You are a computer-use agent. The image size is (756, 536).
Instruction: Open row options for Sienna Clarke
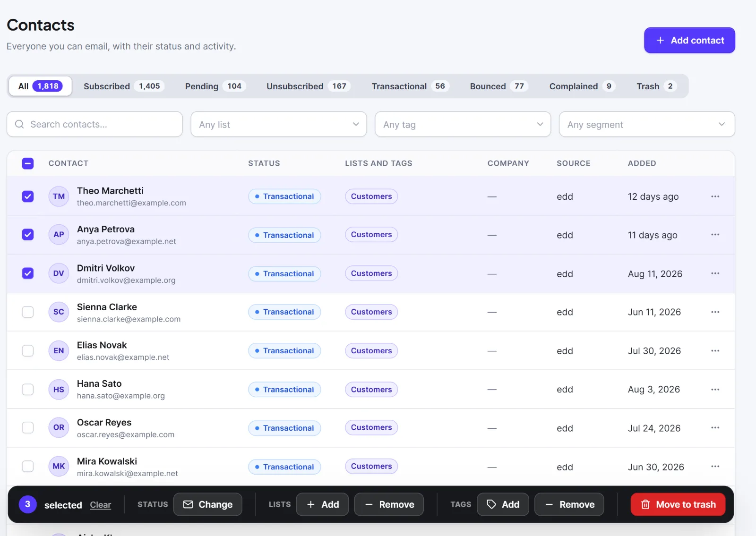pyautogui.click(x=715, y=312)
